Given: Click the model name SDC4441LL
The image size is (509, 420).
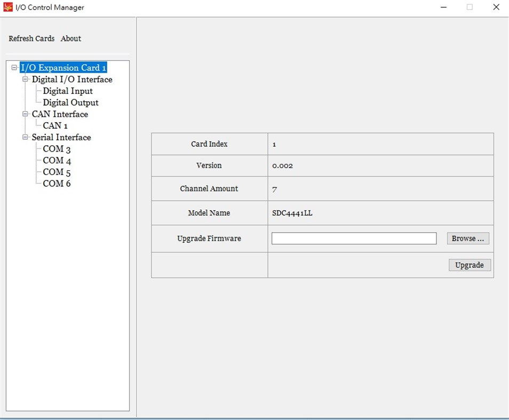Looking at the screenshot, I should [x=292, y=213].
